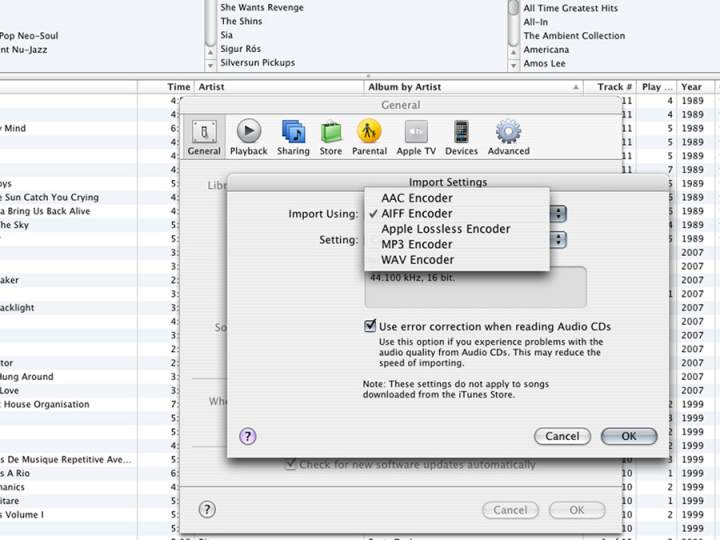Open the Advanced preferences pane
Image resolution: width=720 pixels, height=540 pixels.
[508, 137]
